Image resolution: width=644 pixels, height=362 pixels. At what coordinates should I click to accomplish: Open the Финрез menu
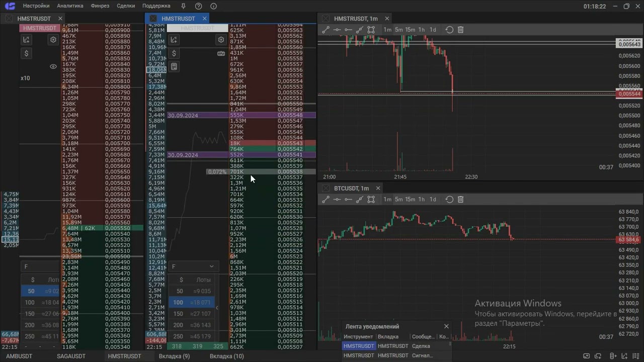[x=100, y=6]
